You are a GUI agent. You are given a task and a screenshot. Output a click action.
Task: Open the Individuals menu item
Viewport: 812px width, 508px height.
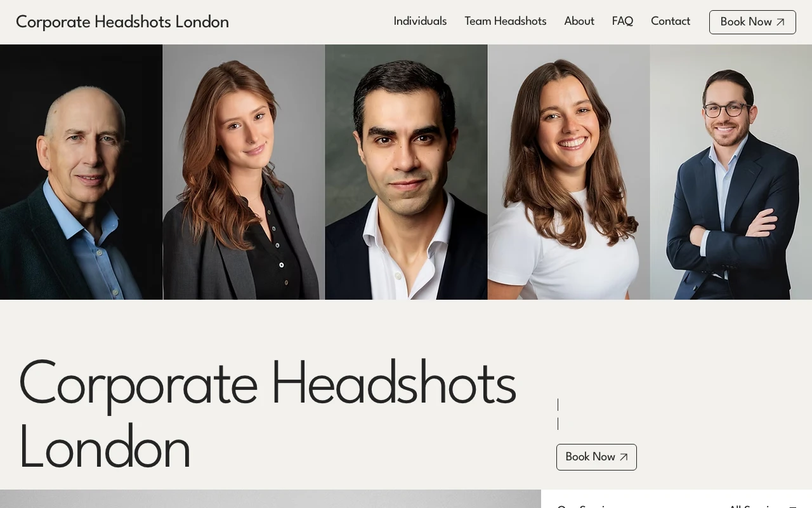click(x=420, y=22)
